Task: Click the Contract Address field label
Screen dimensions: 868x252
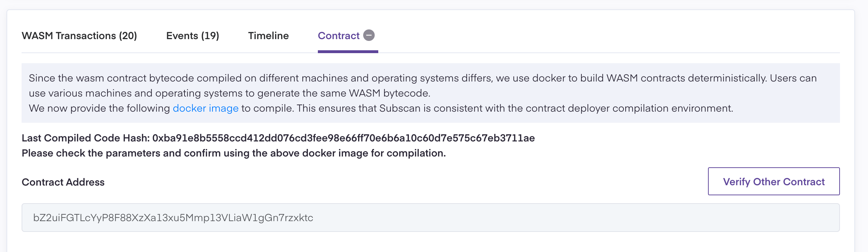Action: pos(63,182)
